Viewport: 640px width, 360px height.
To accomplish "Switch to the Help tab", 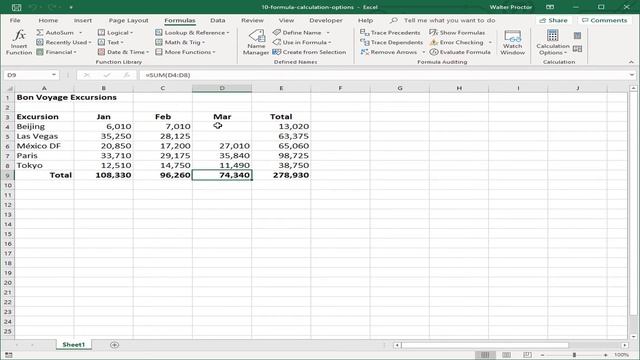I will tap(365, 20).
